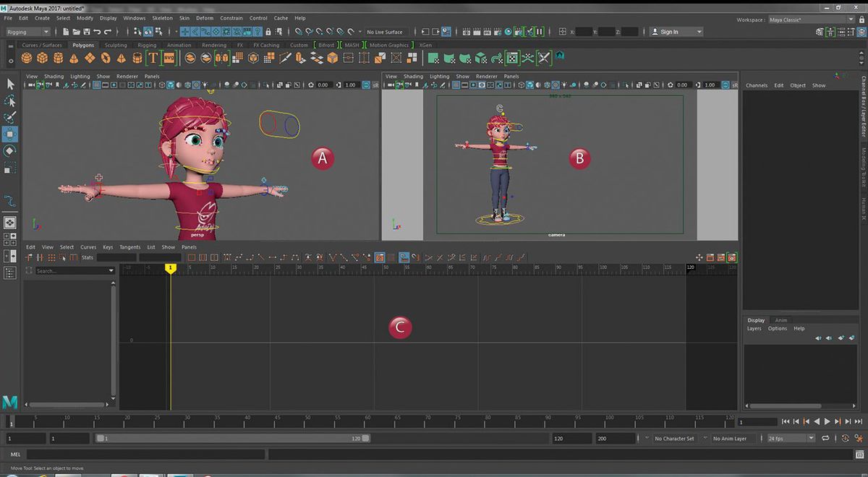868x477 pixels.
Task: Switch to the Sculpting shelf tab
Action: click(x=116, y=45)
